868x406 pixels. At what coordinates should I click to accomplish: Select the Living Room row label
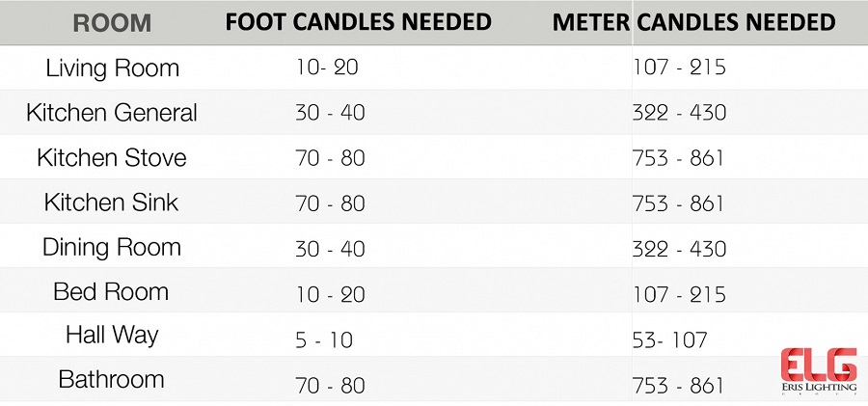point(111,68)
